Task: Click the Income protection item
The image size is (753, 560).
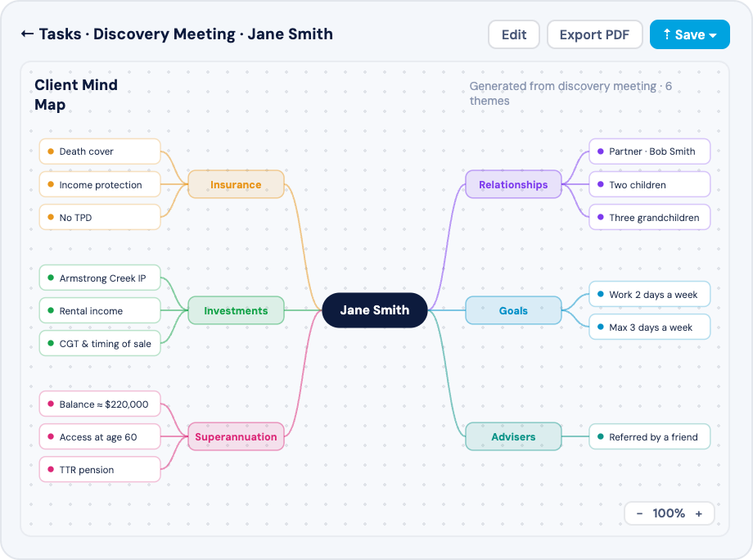Action: 100,185
